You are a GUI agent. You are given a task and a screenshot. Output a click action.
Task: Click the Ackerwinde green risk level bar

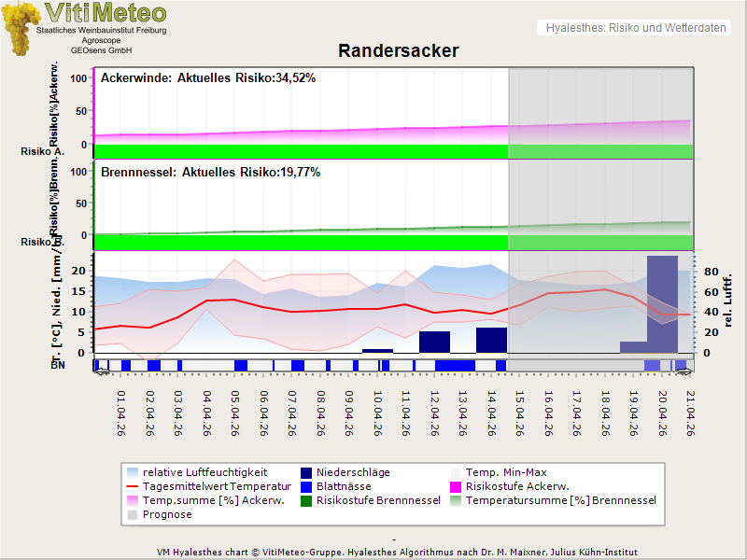point(299,151)
